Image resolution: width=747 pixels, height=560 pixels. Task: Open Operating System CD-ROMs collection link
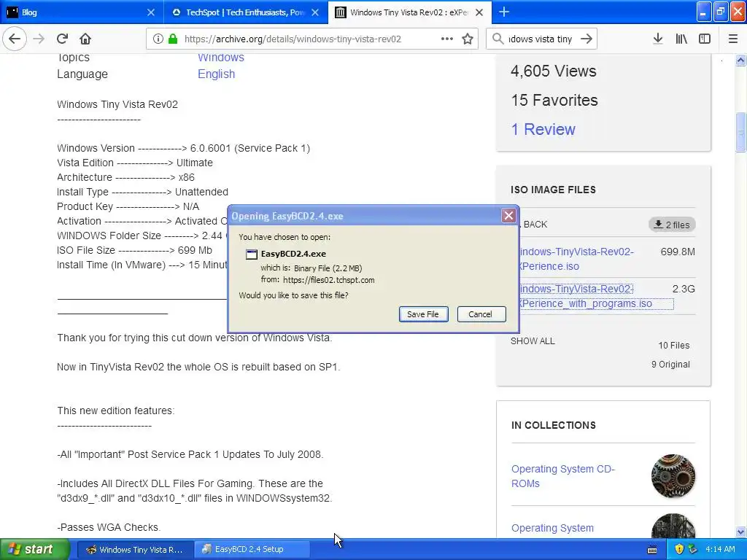563,476
